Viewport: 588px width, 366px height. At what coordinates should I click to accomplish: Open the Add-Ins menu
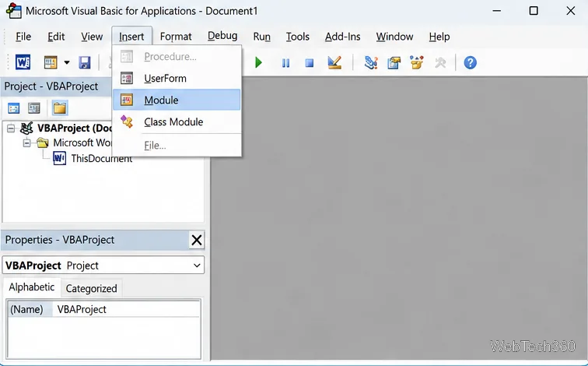tap(343, 37)
